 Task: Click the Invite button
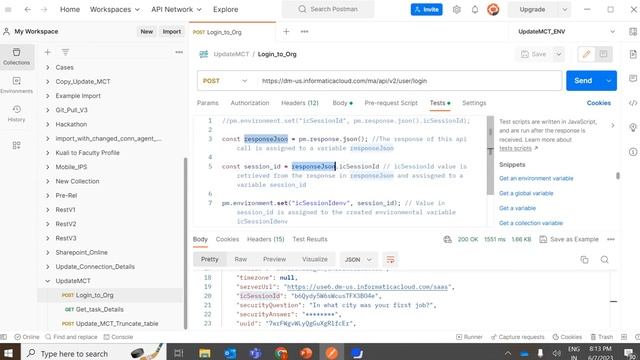coord(427,9)
